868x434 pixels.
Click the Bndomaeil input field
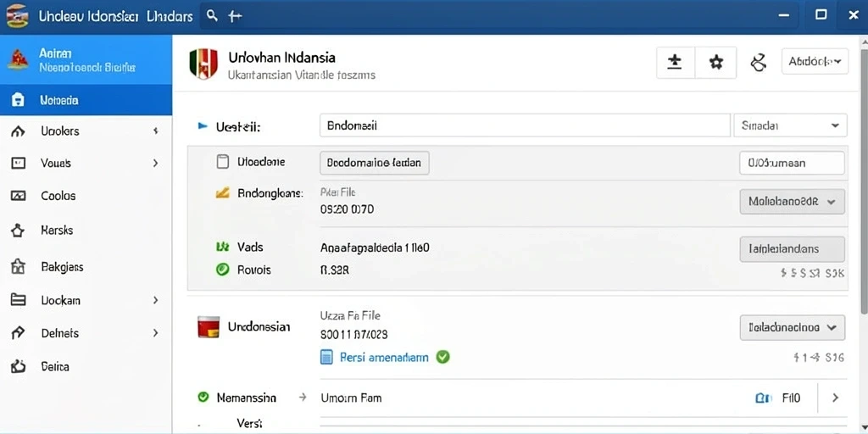525,125
